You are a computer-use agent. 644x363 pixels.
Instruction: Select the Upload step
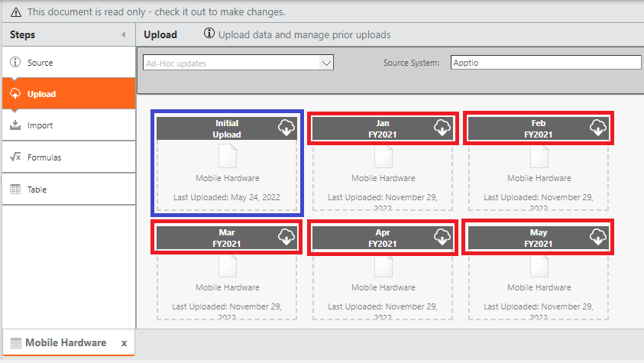(x=41, y=94)
